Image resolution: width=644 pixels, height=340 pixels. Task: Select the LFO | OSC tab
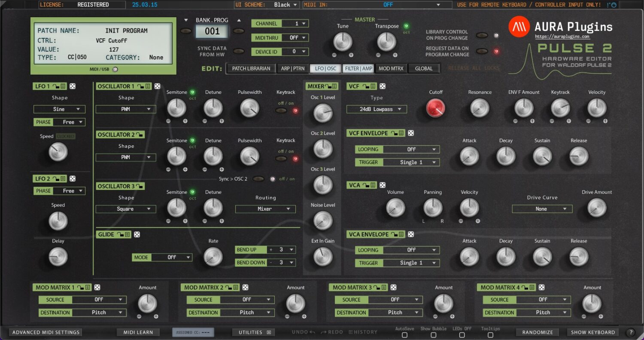pos(325,68)
